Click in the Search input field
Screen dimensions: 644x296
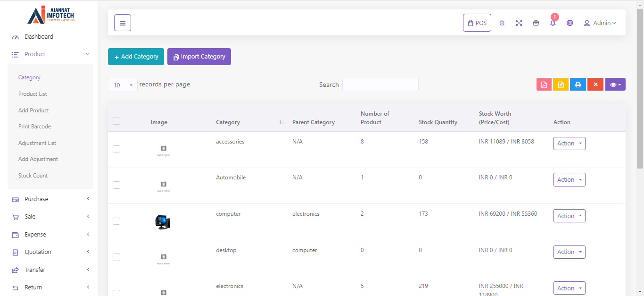(x=380, y=85)
